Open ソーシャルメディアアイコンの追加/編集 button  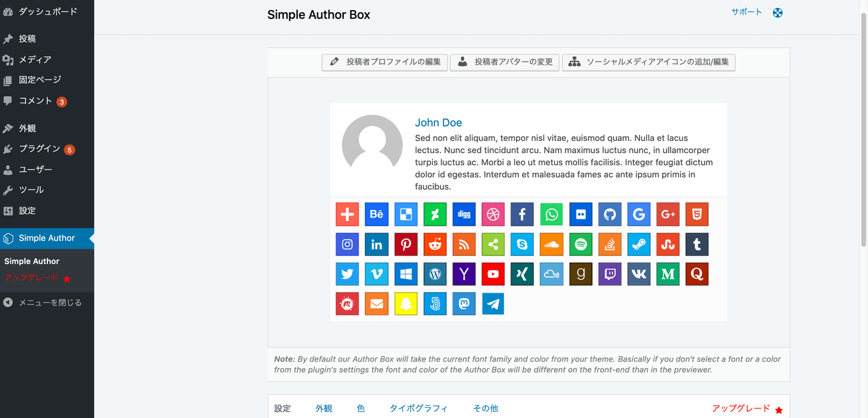coord(649,62)
